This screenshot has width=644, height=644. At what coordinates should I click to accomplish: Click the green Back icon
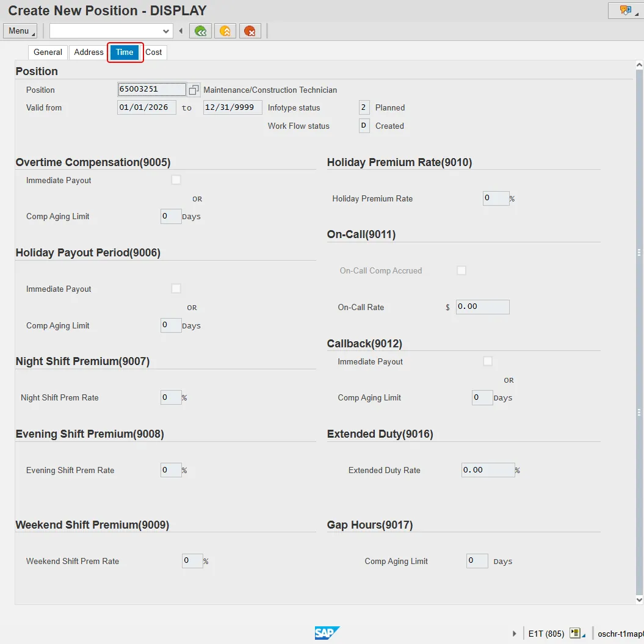click(x=200, y=31)
